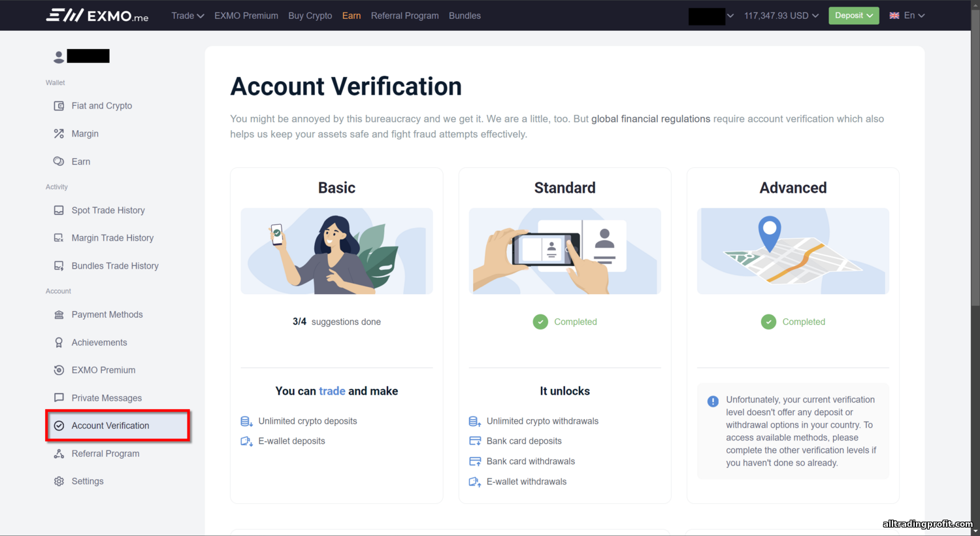The width and height of the screenshot is (980, 536).
Task: Open the En language selector
Action: coord(907,16)
